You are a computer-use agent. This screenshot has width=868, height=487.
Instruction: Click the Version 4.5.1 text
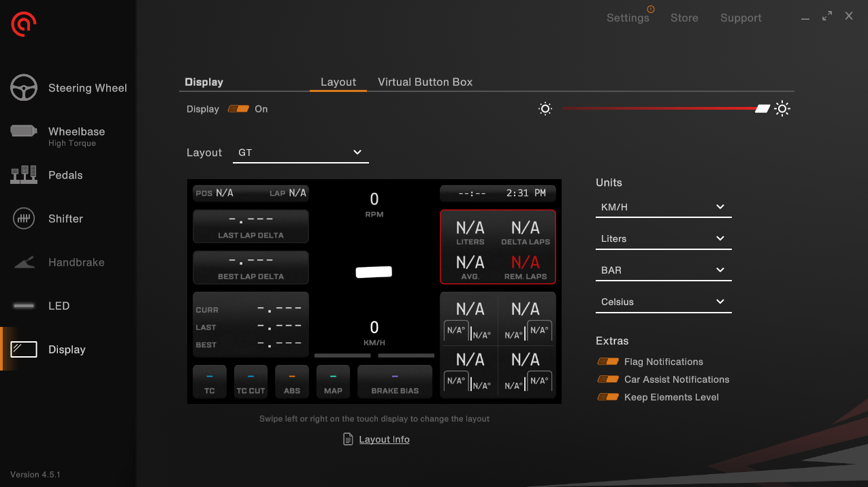click(35, 475)
